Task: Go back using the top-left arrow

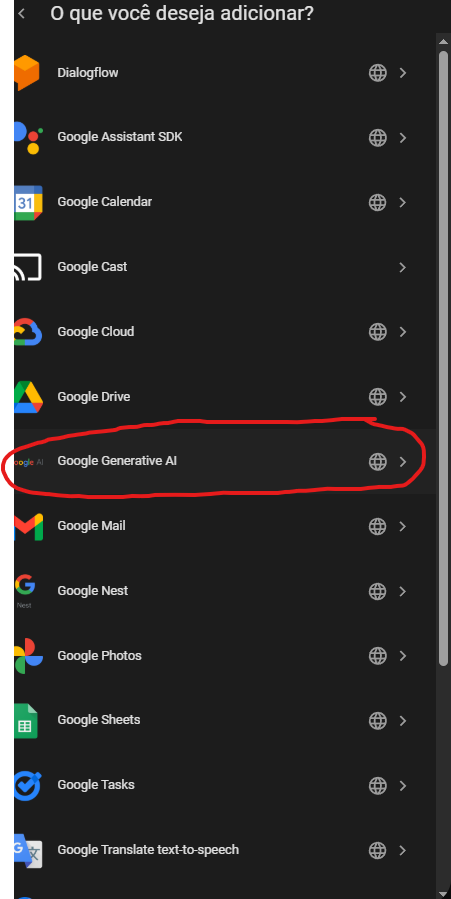Action: 22,13
